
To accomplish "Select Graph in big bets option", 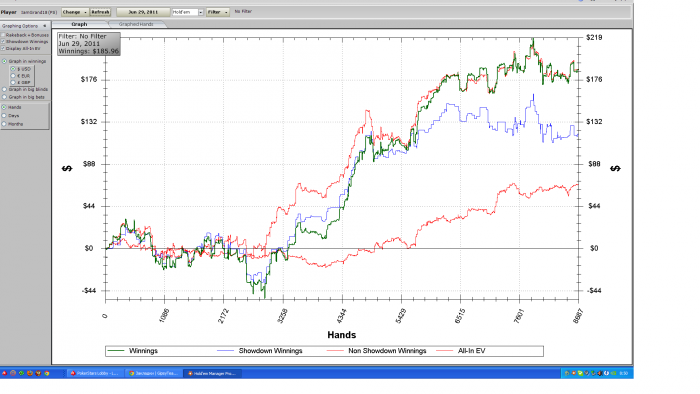I will pyautogui.click(x=4, y=97).
